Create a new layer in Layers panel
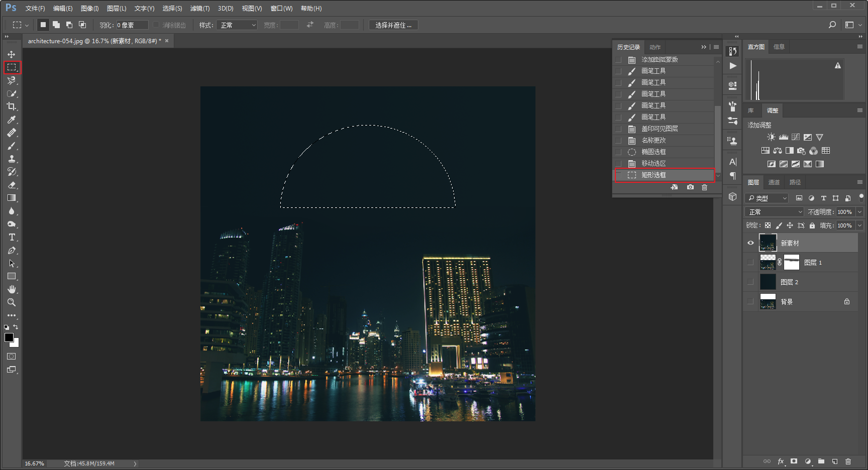The image size is (868, 470). click(x=834, y=461)
